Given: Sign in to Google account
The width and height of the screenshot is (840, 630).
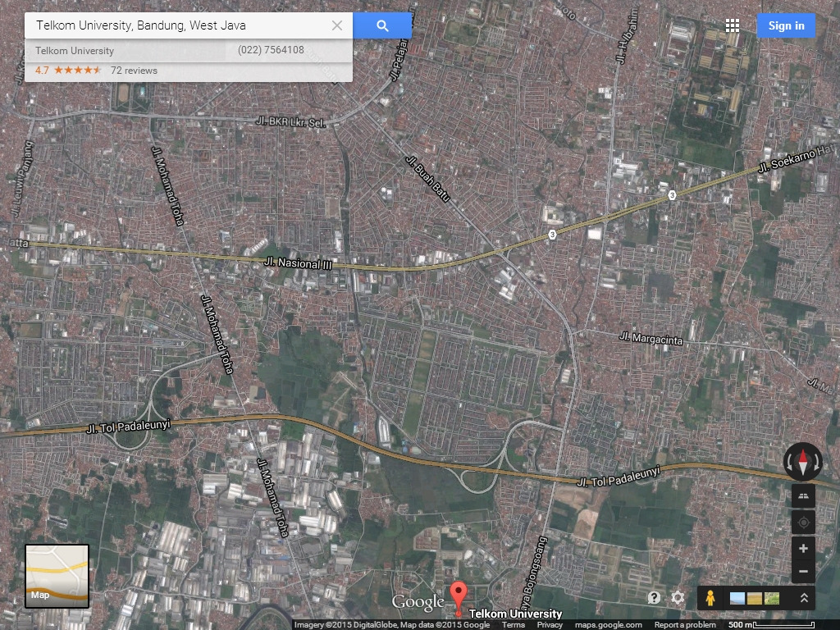Looking at the screenshot, I should (786, 25).
